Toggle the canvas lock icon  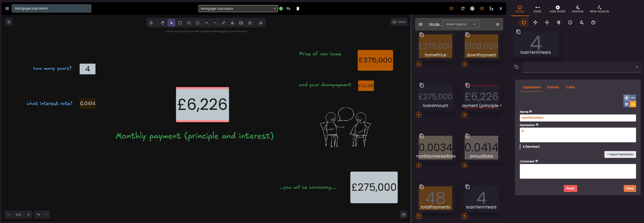tap(151, 23)
